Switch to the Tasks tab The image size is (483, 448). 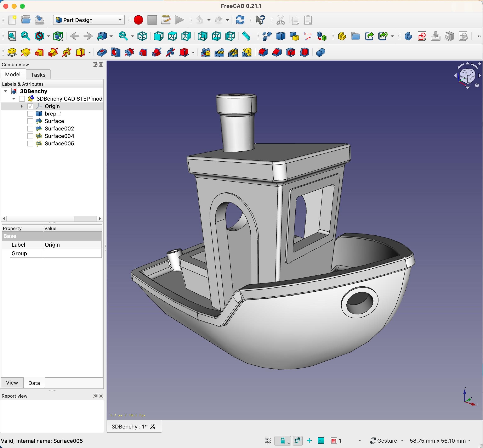click(38, 75)
